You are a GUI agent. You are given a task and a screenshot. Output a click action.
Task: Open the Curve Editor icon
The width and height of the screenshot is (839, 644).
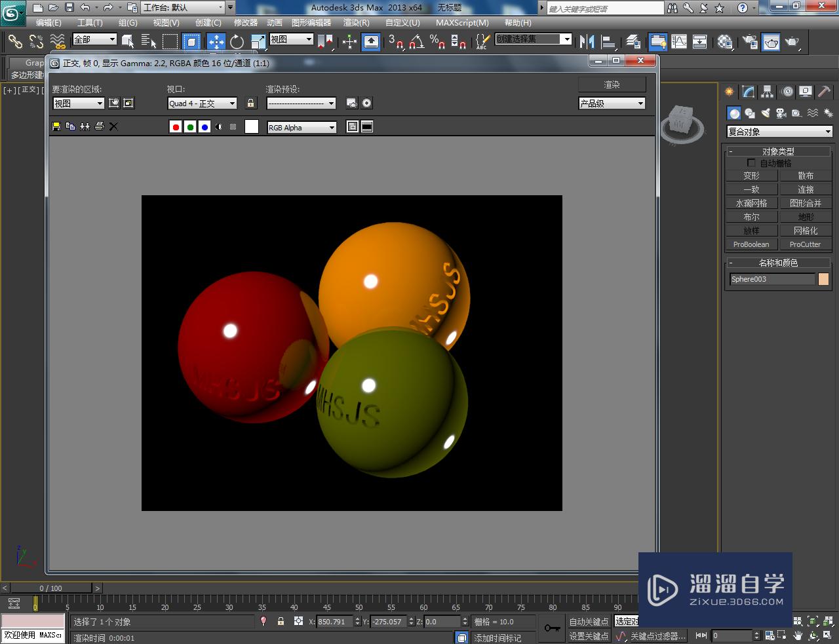679,41
